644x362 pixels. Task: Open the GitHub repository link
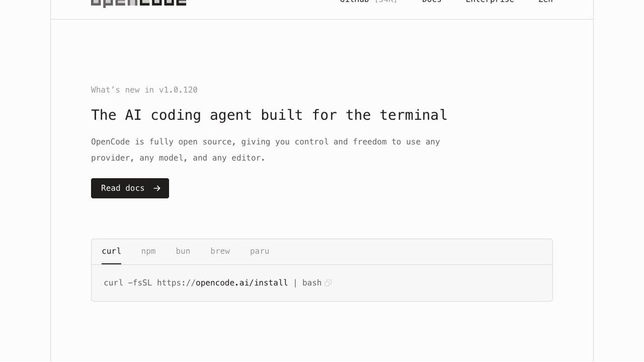pos(354,1)
